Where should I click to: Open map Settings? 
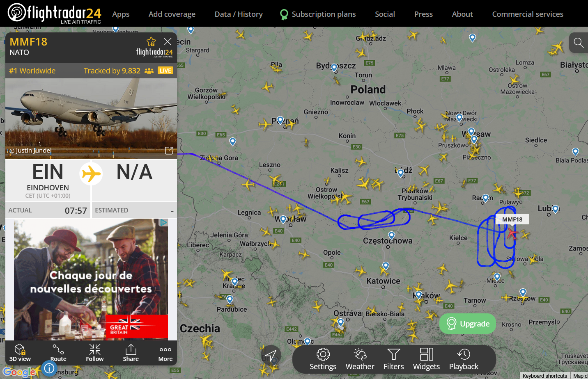click(x=323, y=359)
